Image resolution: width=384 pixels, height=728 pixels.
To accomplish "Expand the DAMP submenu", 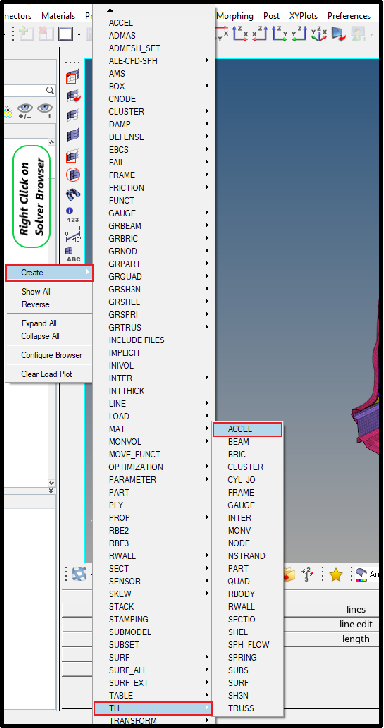I will (154, 124).
